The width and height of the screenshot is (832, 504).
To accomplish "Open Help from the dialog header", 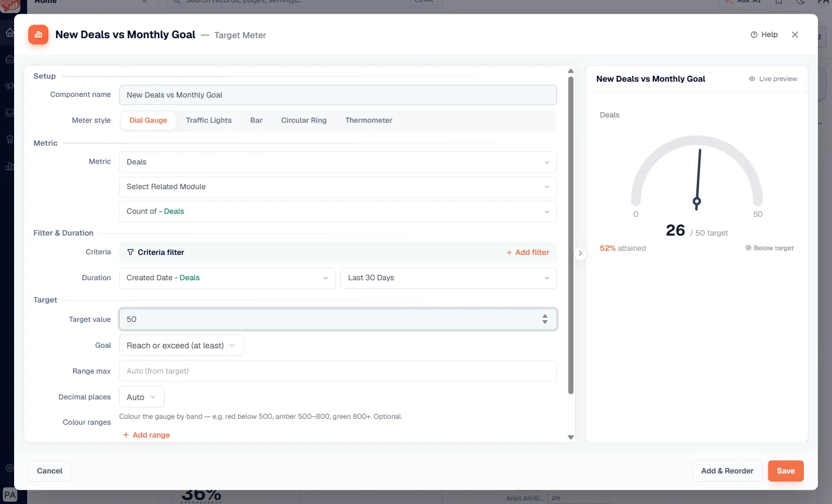I will (x=764, y=35).
